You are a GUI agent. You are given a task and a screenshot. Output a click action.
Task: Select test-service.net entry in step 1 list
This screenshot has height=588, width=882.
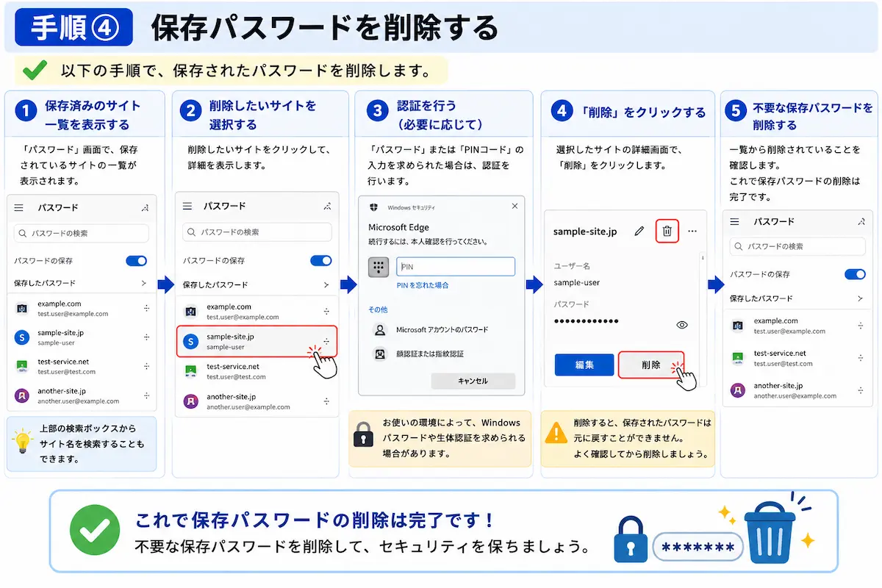(82, 366)
